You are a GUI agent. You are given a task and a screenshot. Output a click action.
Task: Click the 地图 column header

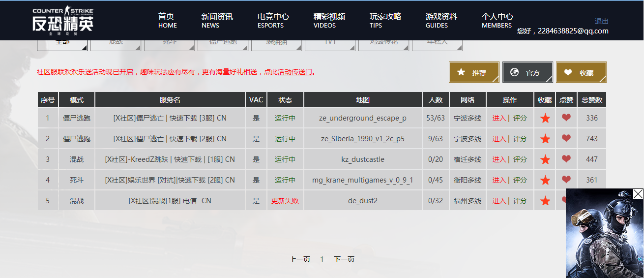pyautogui.click(x=363, y=99)
